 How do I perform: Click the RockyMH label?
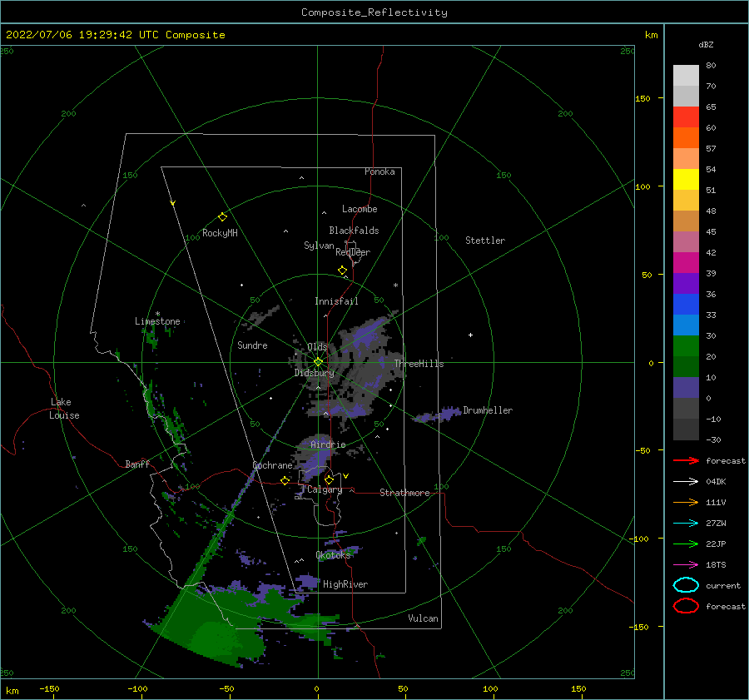tap(220, 233)
